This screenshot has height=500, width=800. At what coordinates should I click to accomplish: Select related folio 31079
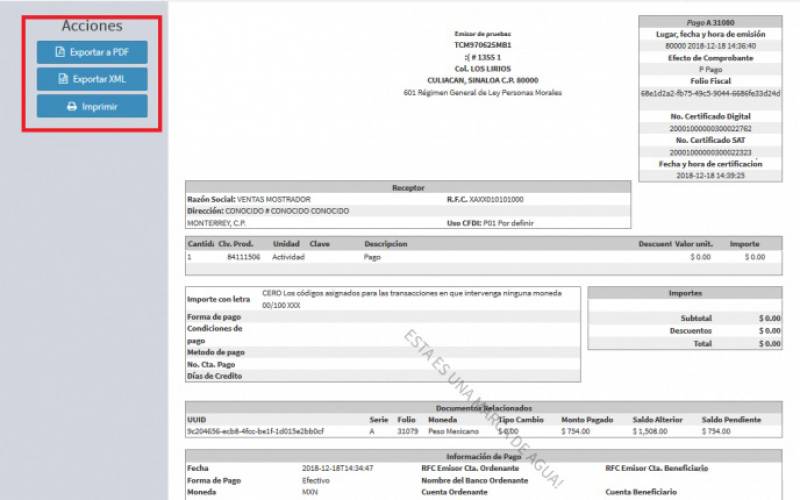pyautogui.click(x=408, y=431)
